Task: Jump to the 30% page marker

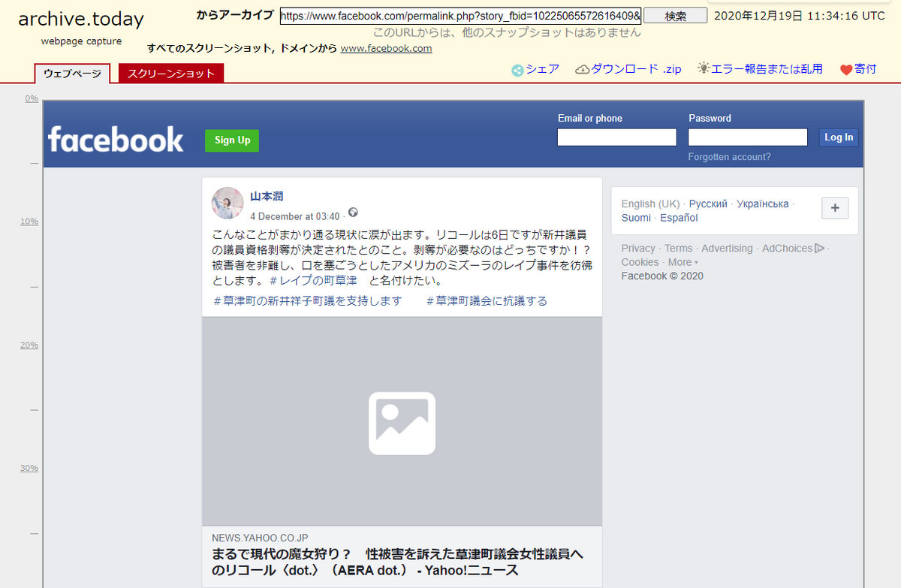Action: [29, 469]
